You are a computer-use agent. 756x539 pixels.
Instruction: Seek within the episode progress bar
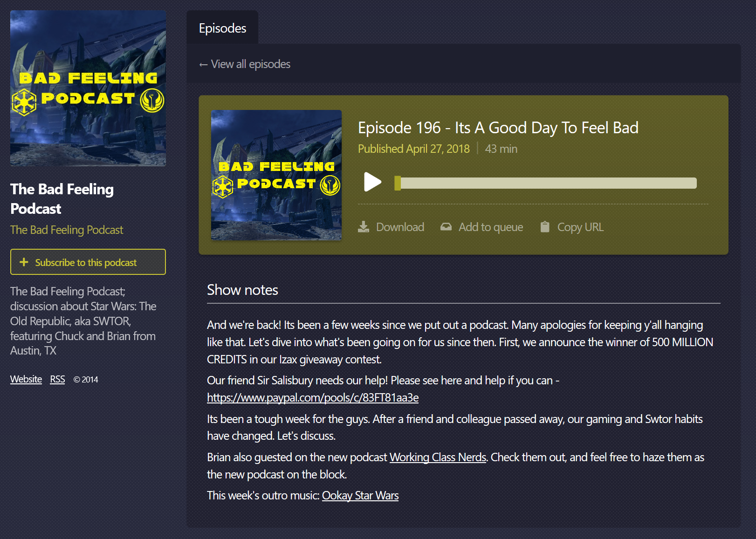545,183
